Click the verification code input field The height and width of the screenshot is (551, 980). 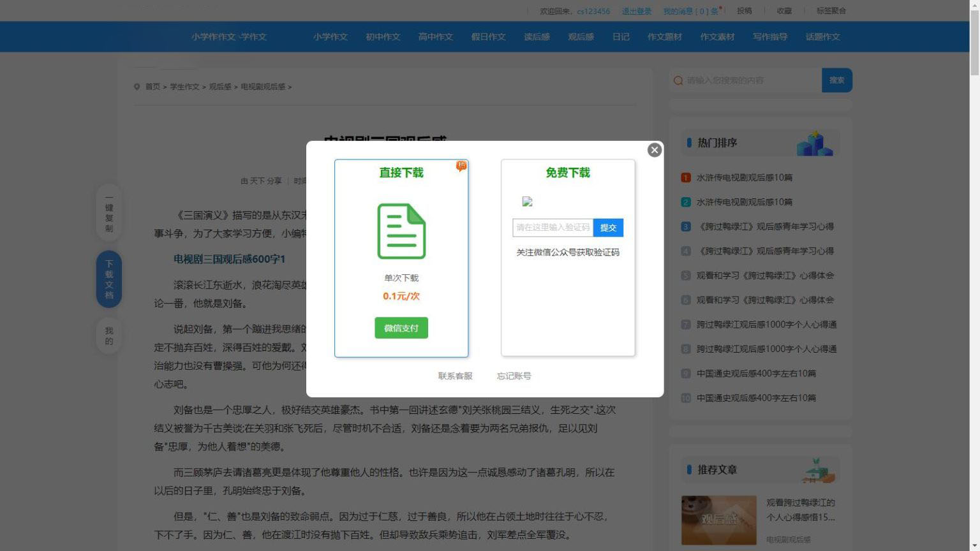553,228
